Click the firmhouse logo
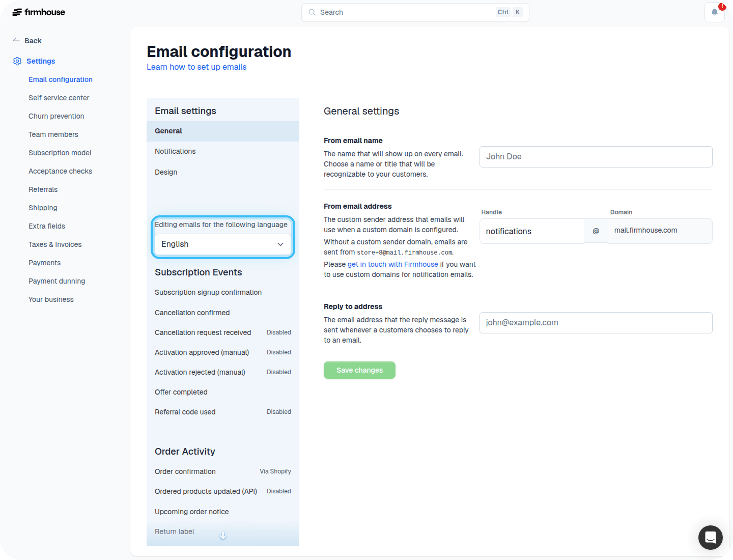 pos(39,12)
